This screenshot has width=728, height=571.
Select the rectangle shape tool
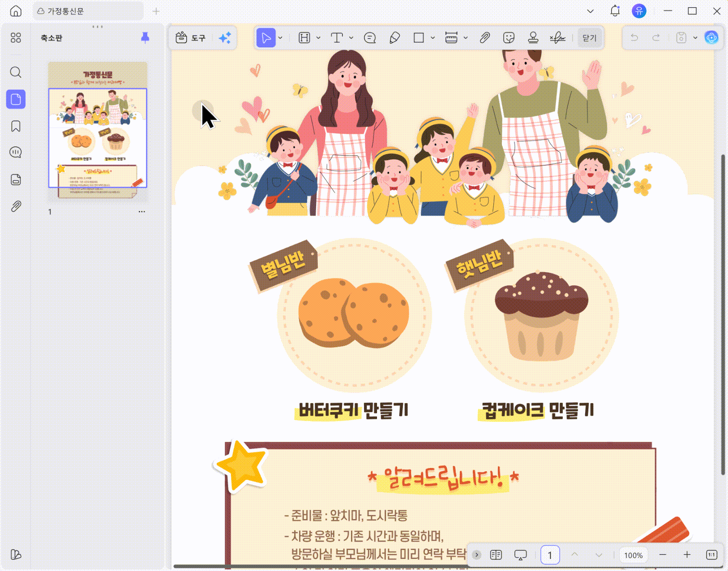[x=419, y=38]
